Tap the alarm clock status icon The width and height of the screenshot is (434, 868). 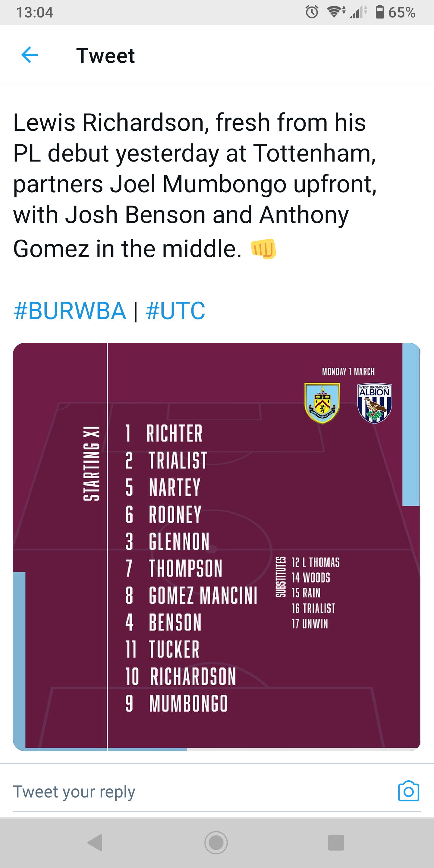point(312,12)
